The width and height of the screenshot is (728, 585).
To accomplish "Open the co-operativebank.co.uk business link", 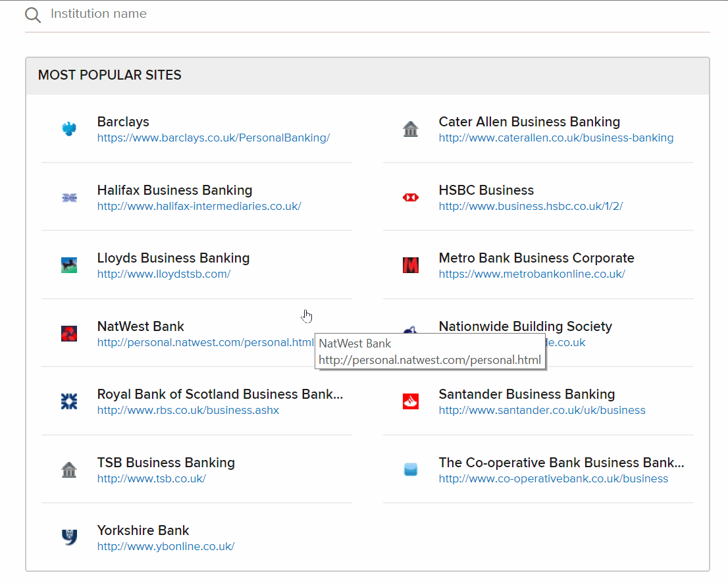I will point(554,478).
